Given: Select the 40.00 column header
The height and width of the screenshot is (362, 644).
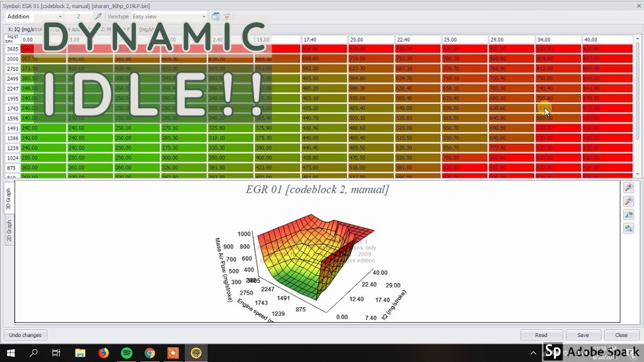Looking at the screenshot, I should [607, 39].
